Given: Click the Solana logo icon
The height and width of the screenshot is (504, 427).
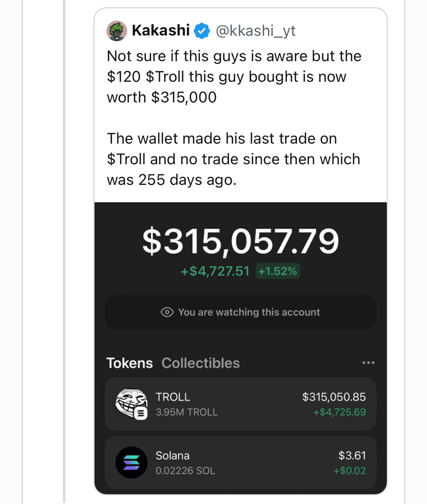Looking at the screenshot, I should click(131, 462).
